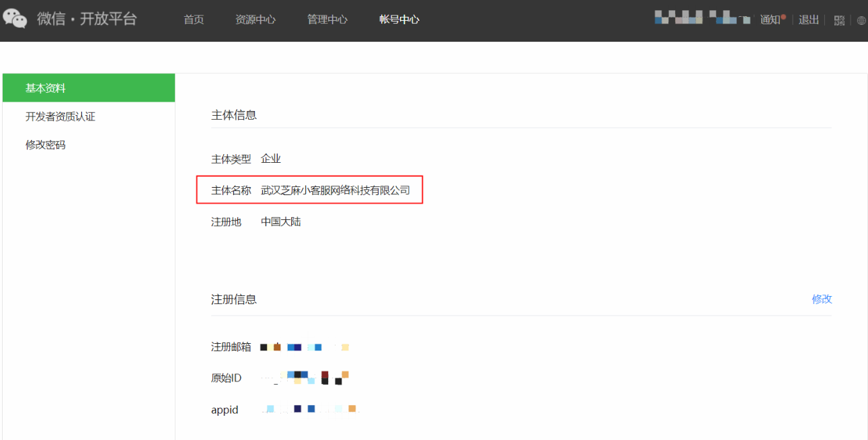Click the 中国大陆 registration place value

281,221
